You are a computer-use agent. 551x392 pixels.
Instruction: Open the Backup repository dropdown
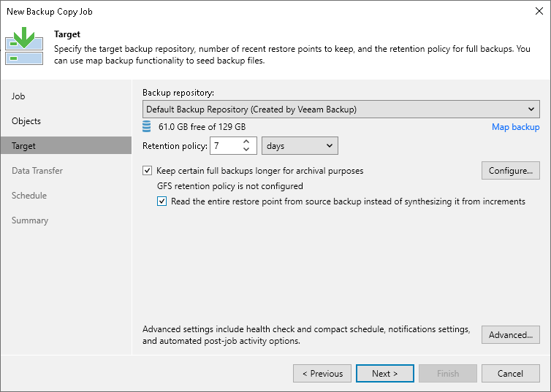(341, 109)
